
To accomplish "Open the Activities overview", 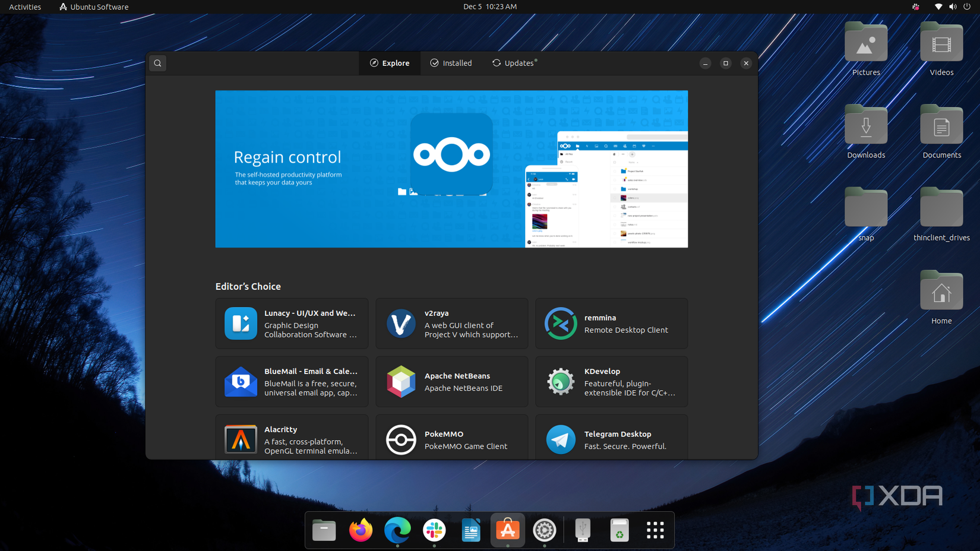I will [25, 7].
